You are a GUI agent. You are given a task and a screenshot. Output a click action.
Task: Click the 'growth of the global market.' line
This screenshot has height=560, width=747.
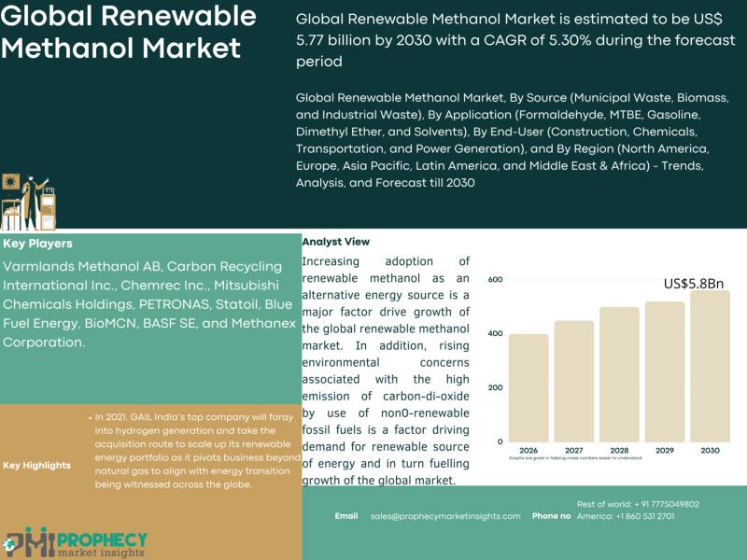(379, 480)
